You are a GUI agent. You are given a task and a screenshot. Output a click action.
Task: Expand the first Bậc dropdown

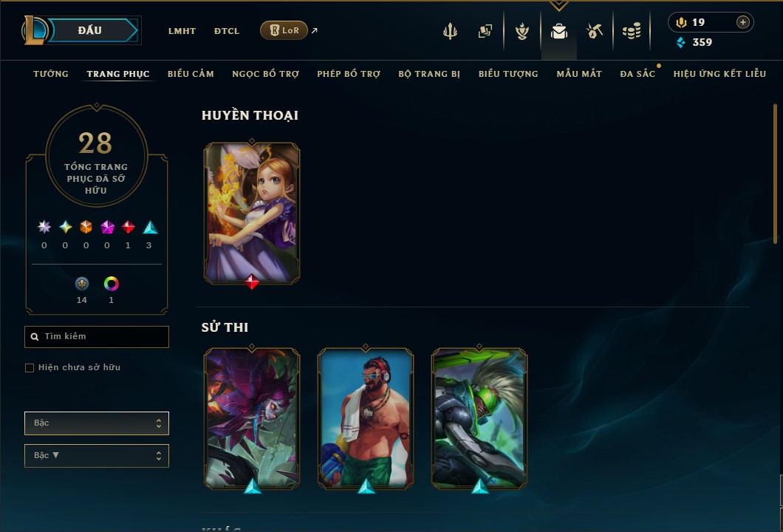pyautogui.click(x=96, y=423)
